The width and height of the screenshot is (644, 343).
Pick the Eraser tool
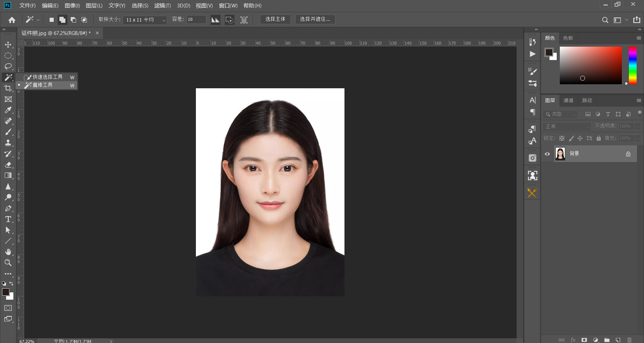(x=8, y=165)
